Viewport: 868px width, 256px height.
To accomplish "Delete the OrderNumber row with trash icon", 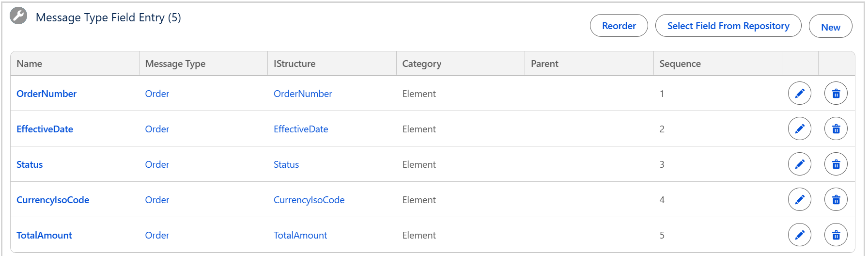I will pos(836,93).
